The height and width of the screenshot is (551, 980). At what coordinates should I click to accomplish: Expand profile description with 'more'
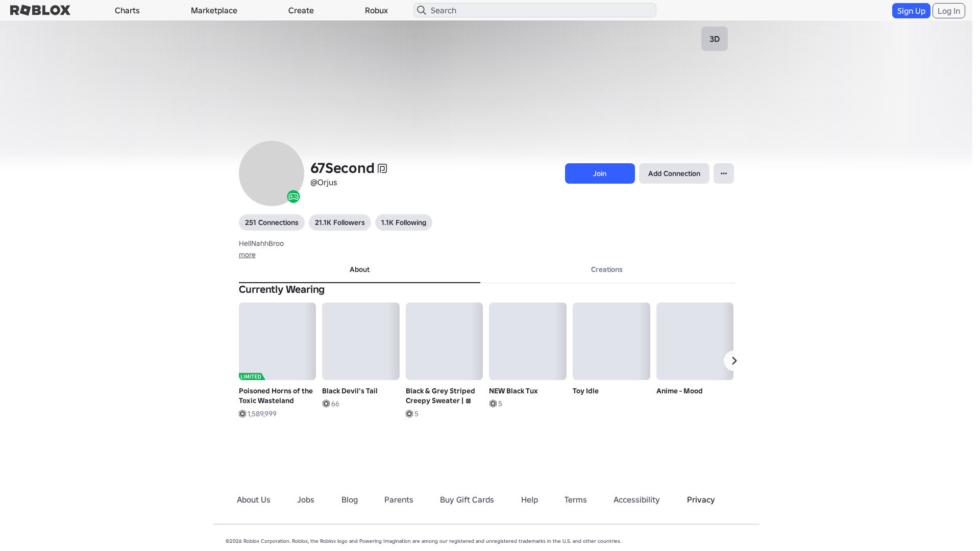[x=247, y=255]
